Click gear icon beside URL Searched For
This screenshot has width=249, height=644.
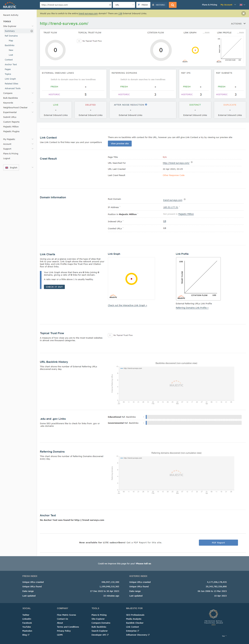pyautogui.click(x=192, y=162)
